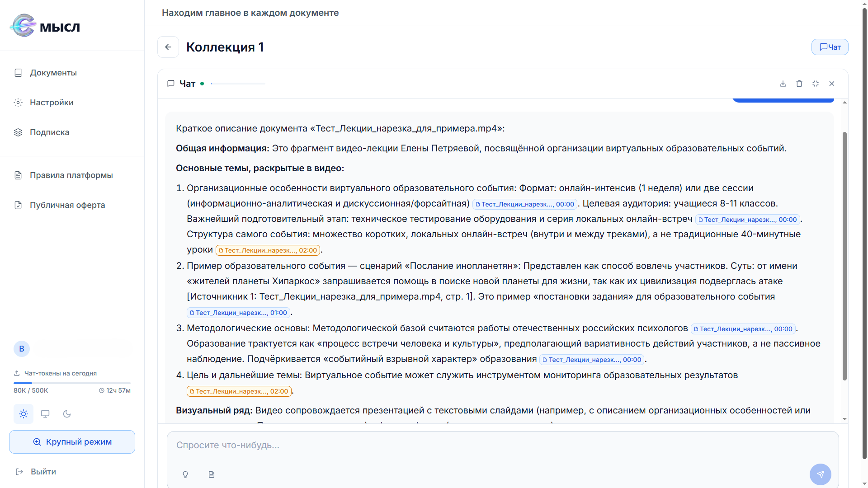The image size is (868, 488).
Task: Toggle the Чат button at top right
Action: point(830,47)
